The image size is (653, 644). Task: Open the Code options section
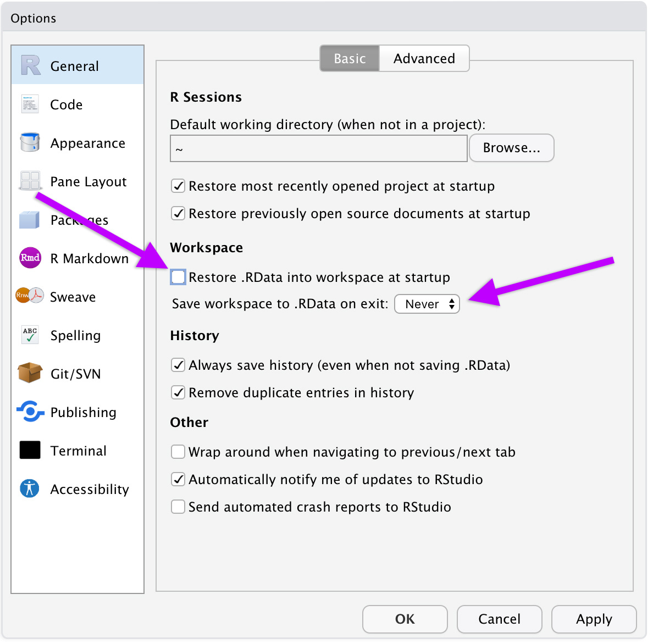[x=78, y=104]
